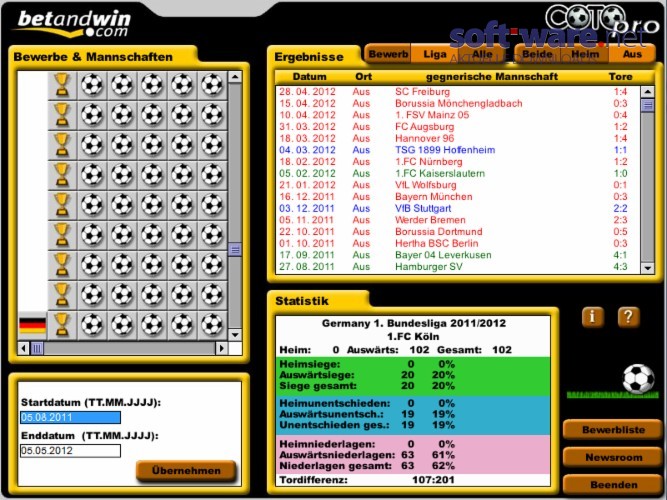This screenshot has height=500, width=667.
Task: Click the results list scroll down arrow
Action: coord(647,268)
